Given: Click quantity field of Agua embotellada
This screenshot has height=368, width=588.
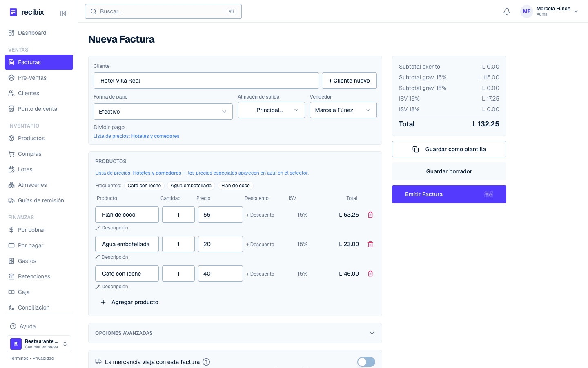Looking at the screenshot, I should tap(178, 244).
